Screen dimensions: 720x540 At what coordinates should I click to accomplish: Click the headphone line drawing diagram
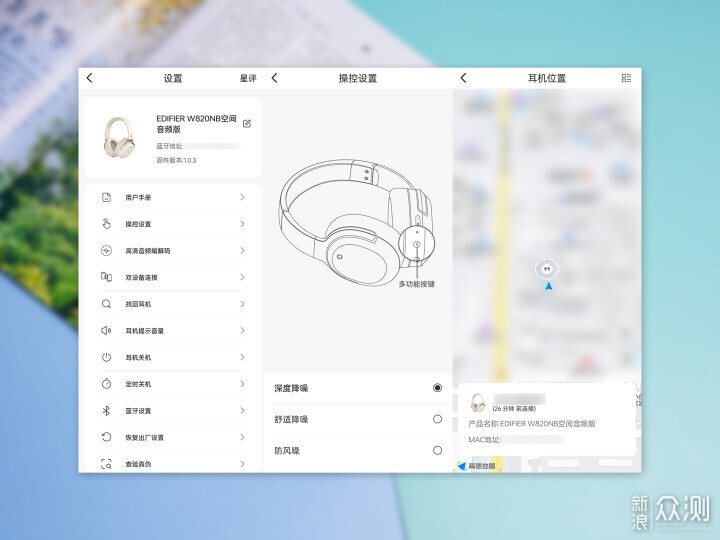(x=357, y=223)
